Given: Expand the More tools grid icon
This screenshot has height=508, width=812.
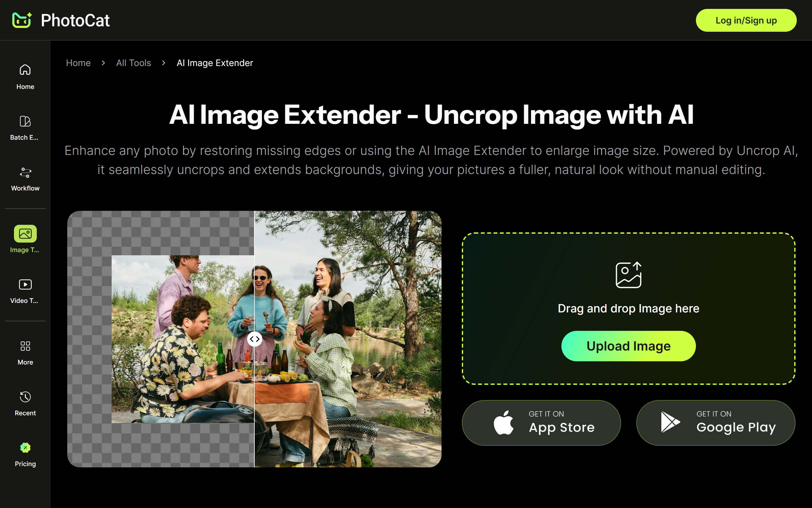Looking at the screenshot, I should pyautogui.click(x=25, y=346).
